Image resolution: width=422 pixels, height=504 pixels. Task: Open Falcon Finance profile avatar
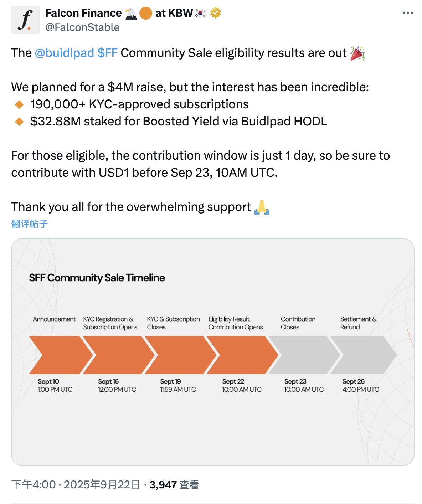tap(25, 20)
